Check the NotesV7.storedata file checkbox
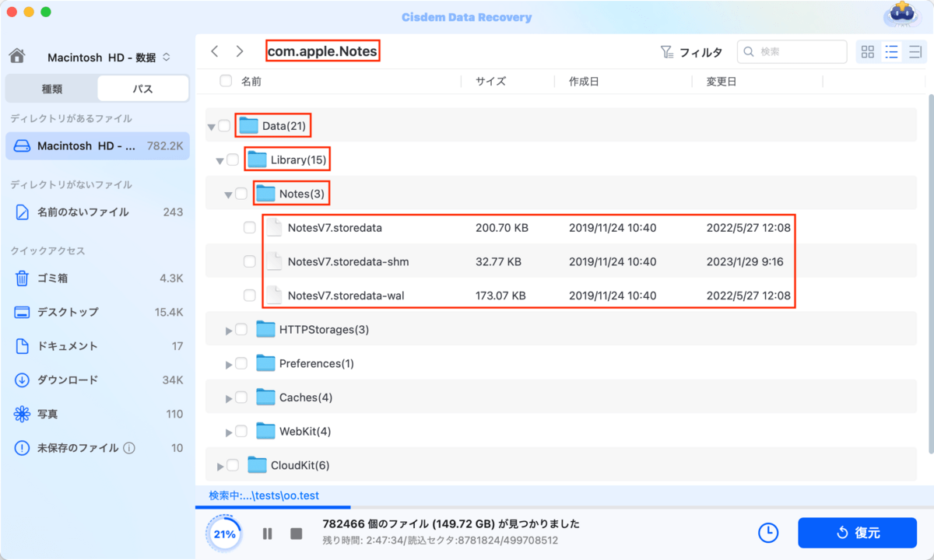Screen dimensions: 934x560 click(x=249, y=228)
